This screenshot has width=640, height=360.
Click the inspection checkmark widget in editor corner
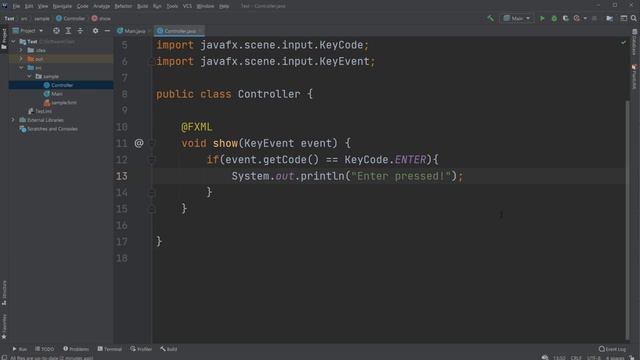623,42
